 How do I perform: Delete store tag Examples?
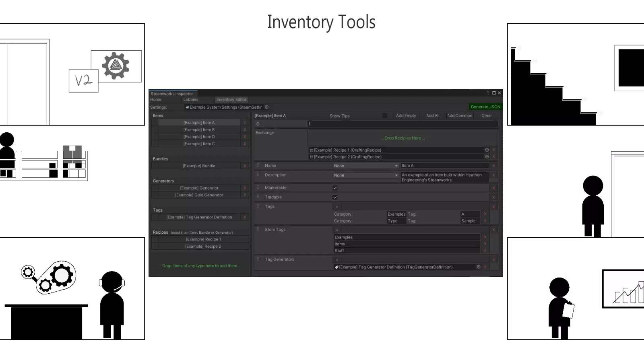[485, 237]
